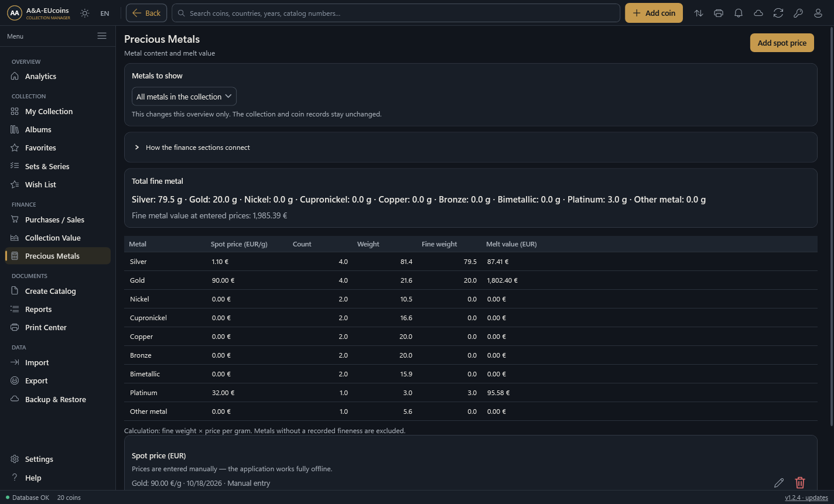
Task: Click the printer icon in top bar
Action: [719, 13]
